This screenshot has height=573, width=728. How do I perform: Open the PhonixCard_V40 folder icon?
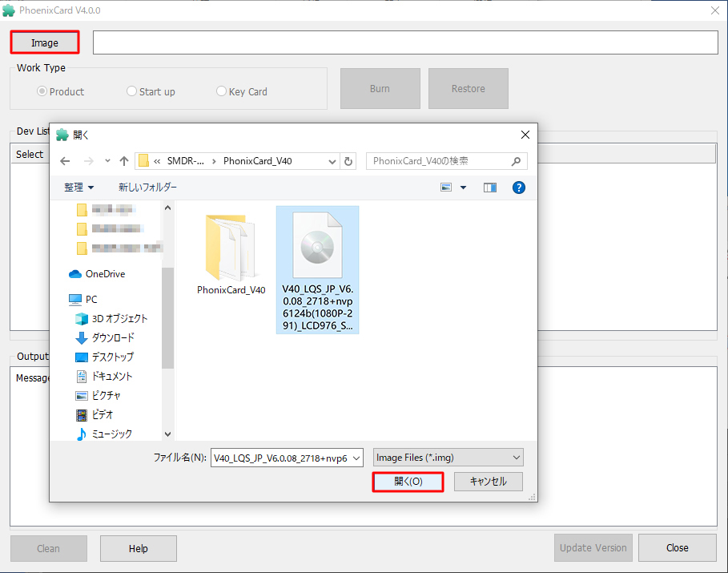(x=231, y=247)
